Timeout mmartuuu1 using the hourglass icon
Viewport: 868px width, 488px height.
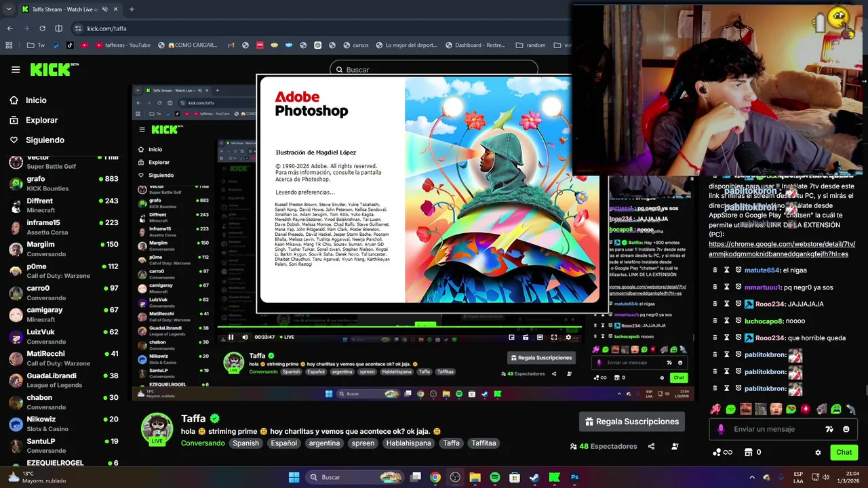click(726, 287)
